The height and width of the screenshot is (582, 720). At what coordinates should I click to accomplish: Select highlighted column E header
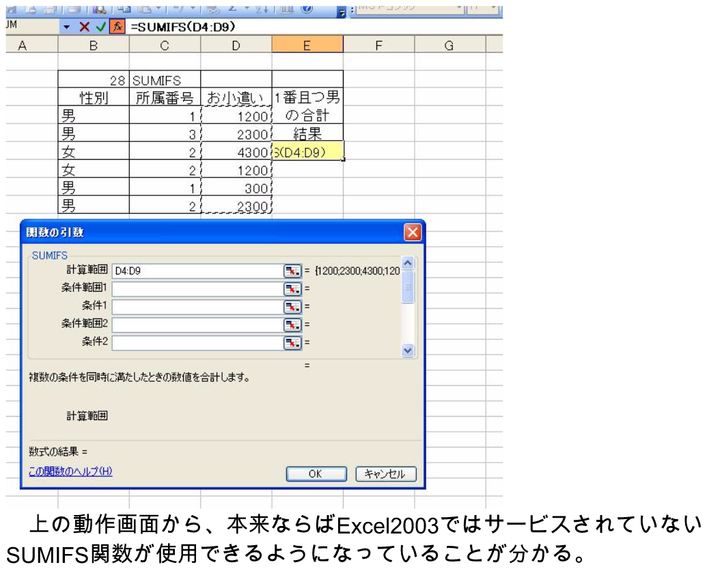[307, 45]
